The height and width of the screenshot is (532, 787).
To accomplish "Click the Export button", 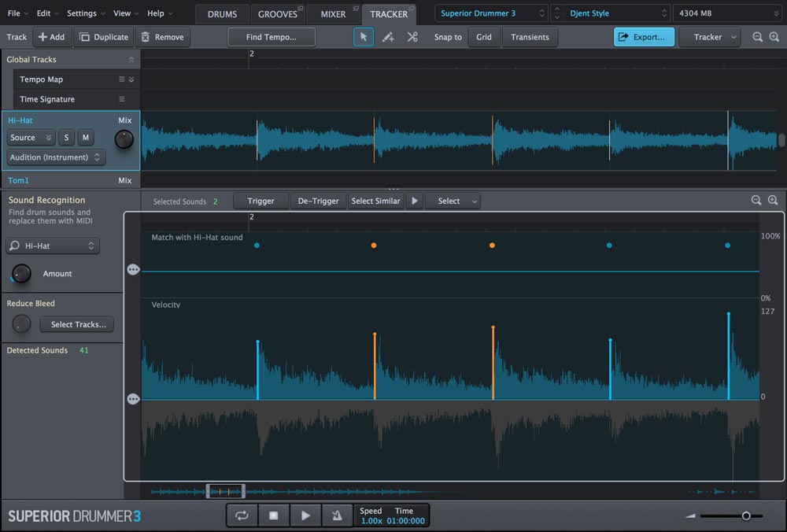I will (644, 37).
